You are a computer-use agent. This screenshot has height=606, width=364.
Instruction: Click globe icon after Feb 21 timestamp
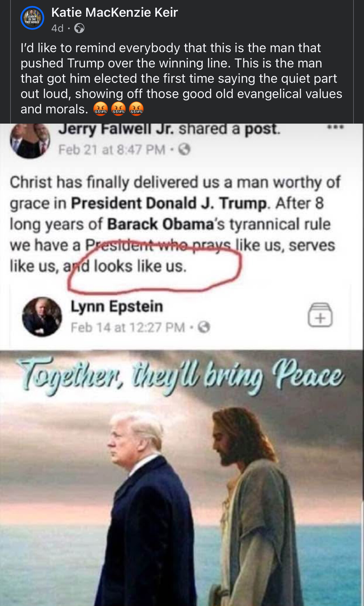[x=184, y=149]
